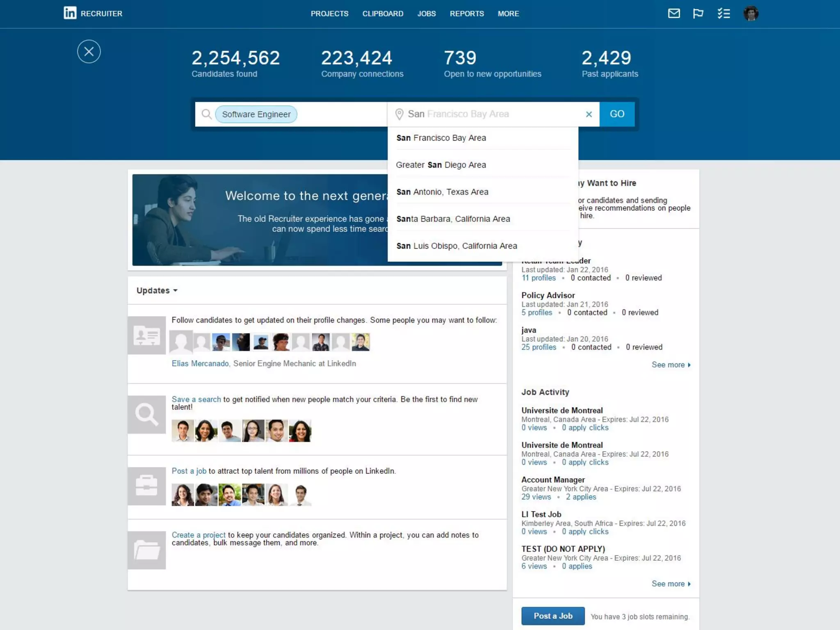This screenshot has width=840, height=630.
Task: Open the flag notifications icon
Action: point(698,14)
